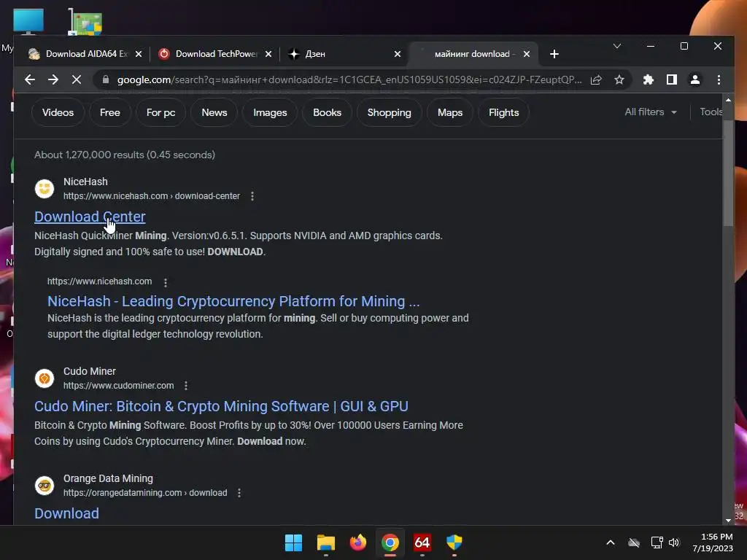Switch to Books results
This screenshot has width=747, height=560.
(x=327, y=112)
